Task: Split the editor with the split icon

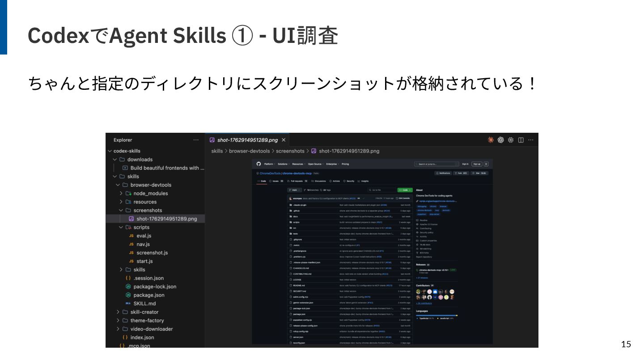Action: coord(521,140)
